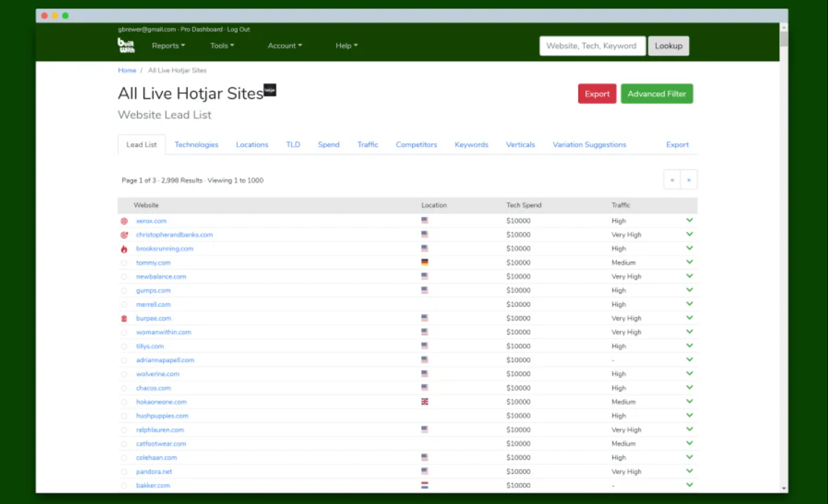Expand details chevron for brooksrunning.com row
Screen dimensions: 828x504
tap(689, 248)
